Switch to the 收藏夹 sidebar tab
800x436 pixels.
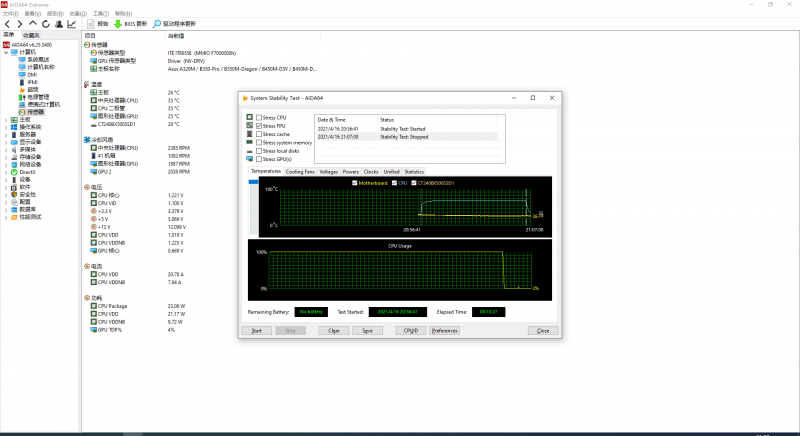(x=31, y=35)
